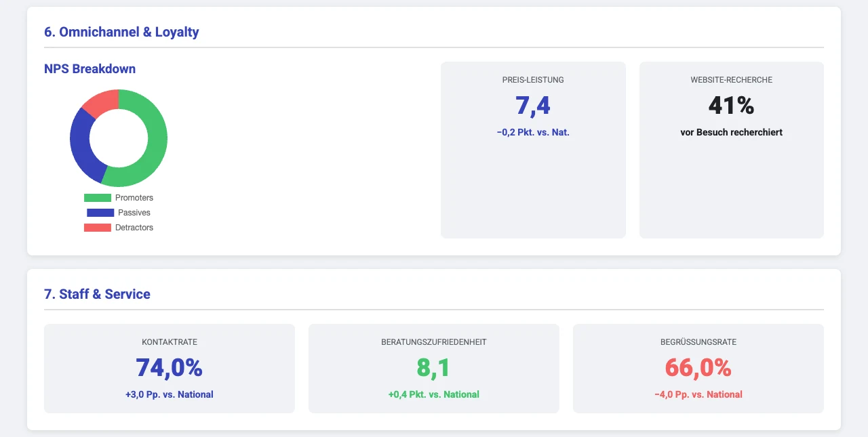
Task: Click the Detractors legend entry
Action: click(x=119, y=228)
